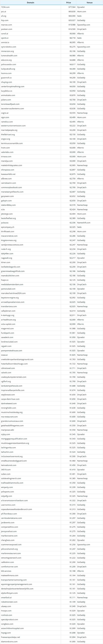
Task: Select syncrobotics.com domain
Action: click(x=9, y=47)
